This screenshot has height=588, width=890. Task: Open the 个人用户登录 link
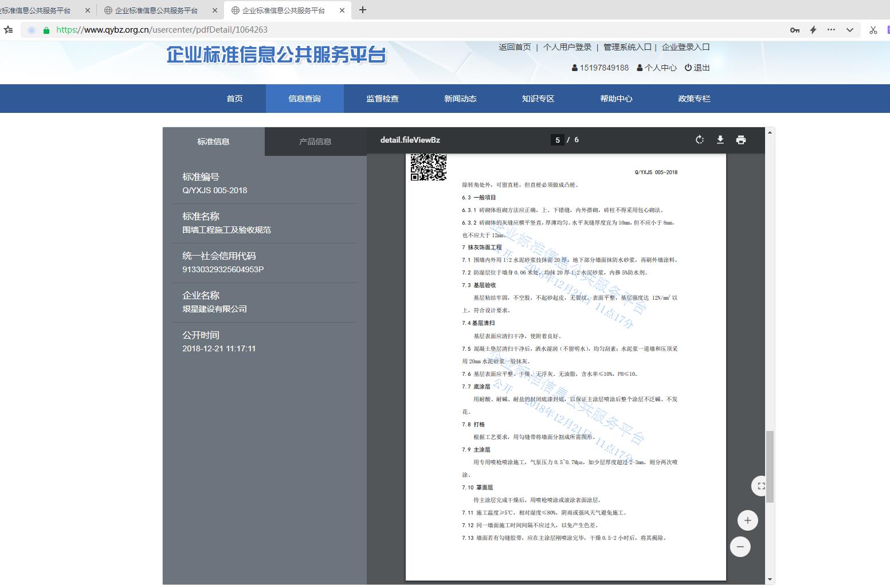567,47
